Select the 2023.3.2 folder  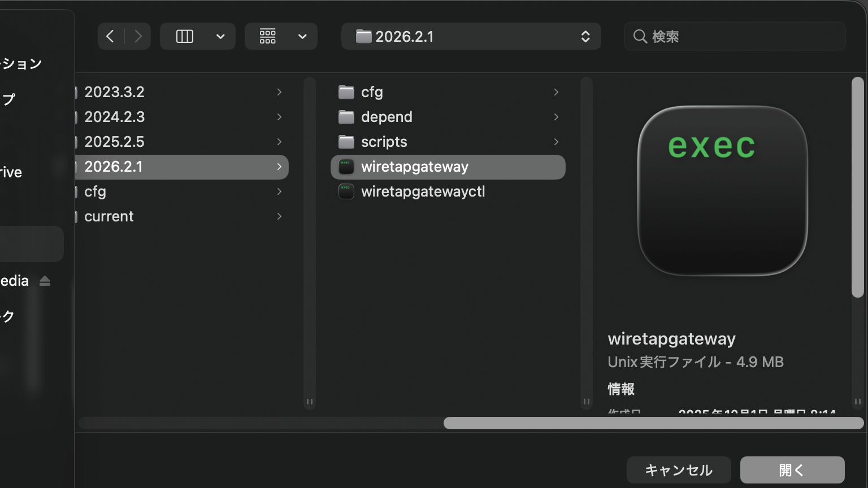[x=114, y=92]
